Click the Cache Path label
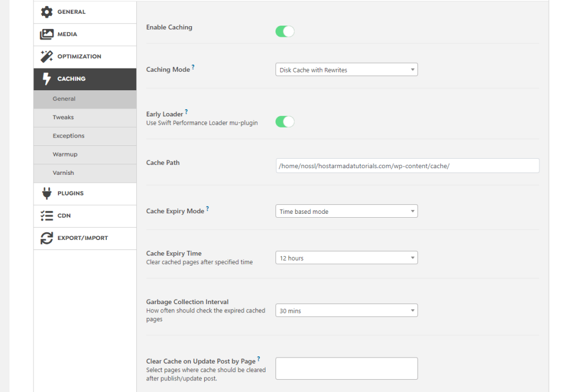This screenshot has width=570, height=392. 163,163
